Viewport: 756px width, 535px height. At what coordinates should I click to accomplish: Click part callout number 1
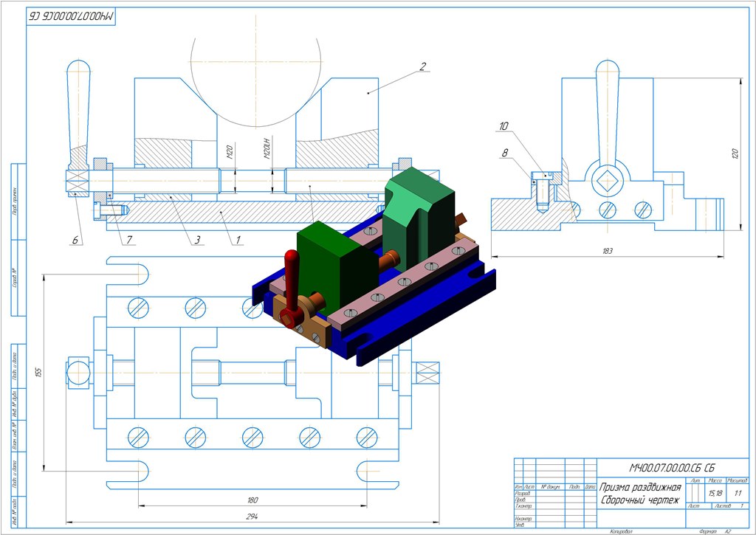click(x=237, y=240)
